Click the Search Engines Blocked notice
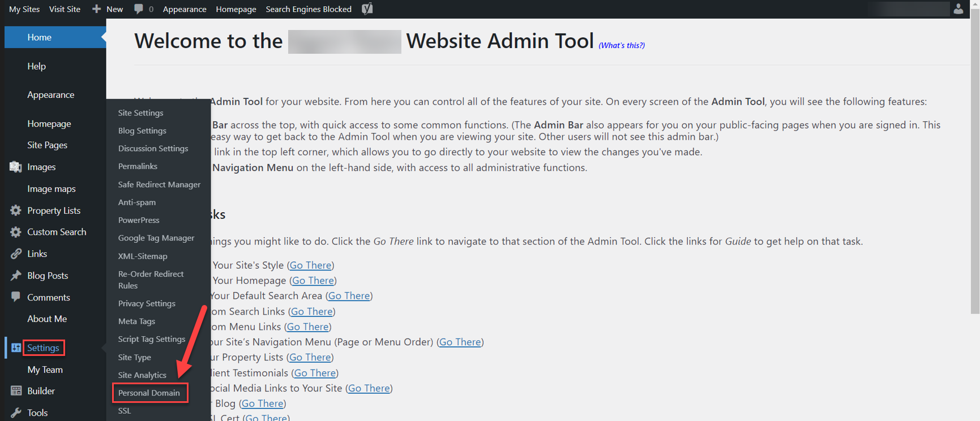980x421 pixels. 309,9
